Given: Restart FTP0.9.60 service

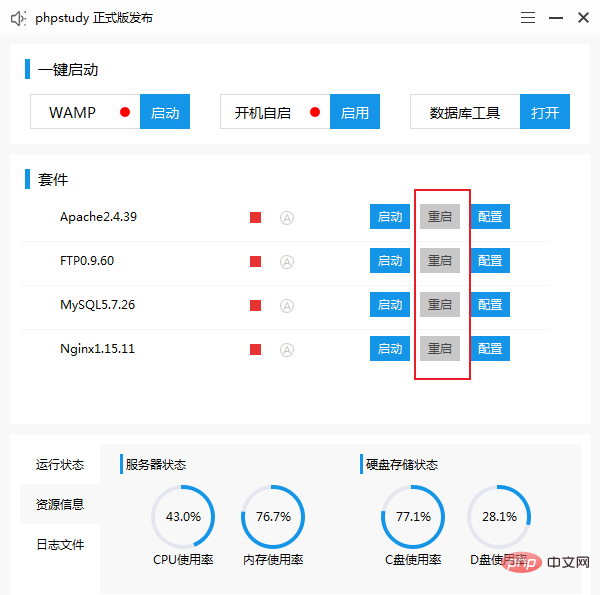Looking at the screenshot, I should point(440,261).
